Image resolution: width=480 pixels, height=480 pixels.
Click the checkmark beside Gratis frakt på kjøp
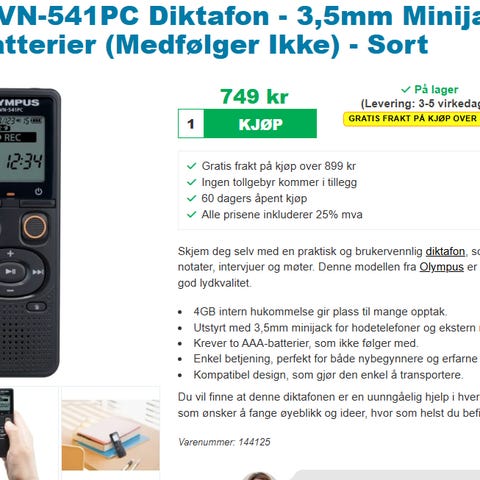(191, 166)
